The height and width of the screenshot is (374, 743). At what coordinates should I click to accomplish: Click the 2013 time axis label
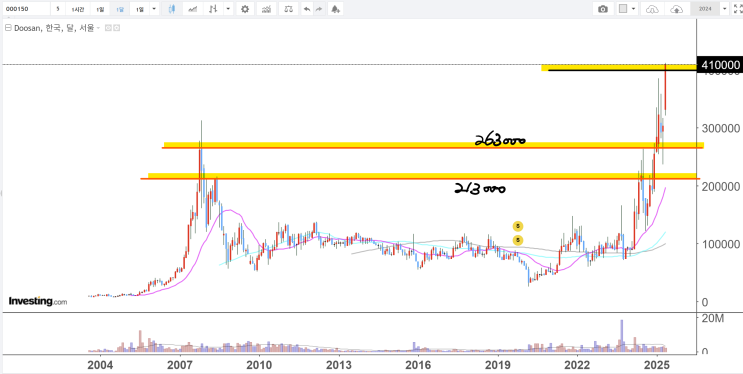tap(339, 365)
